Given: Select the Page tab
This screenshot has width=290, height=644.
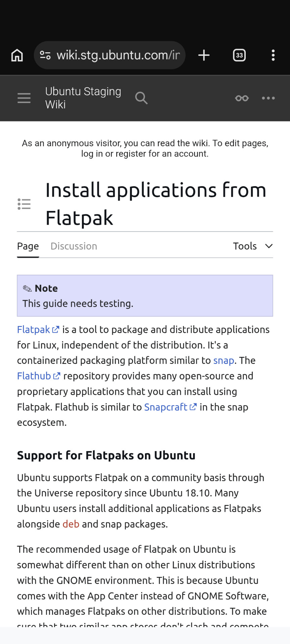Looking at the screenshot, I should click(28, 246).
